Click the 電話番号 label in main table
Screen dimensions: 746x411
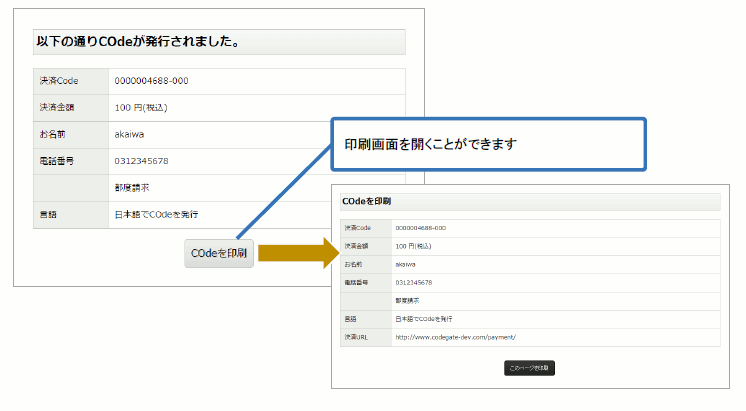click(57, 161)
